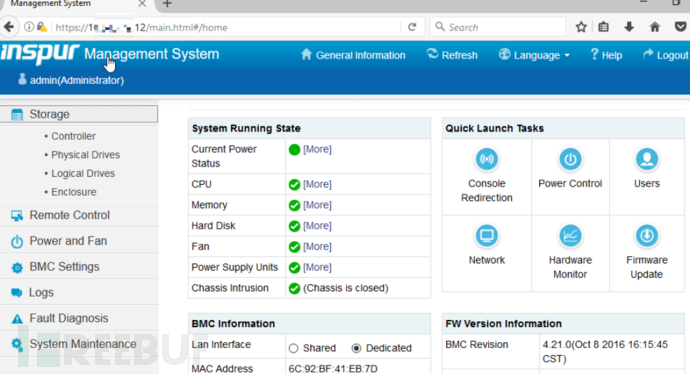The width and height of the screenshot is (690, 374).
Task: Click the Management System title text
Action: (x=151, y=54)
